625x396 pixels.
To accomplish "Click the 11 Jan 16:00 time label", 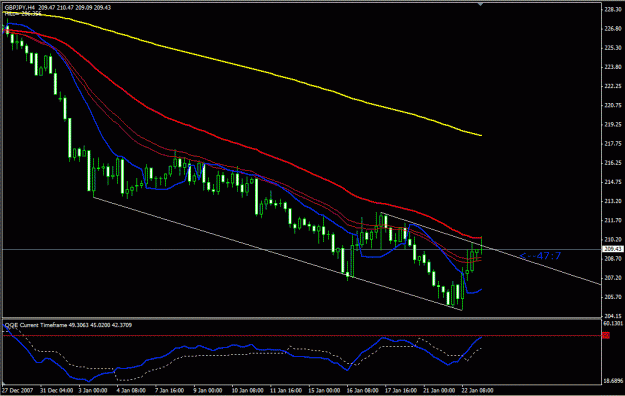I will (286, 390).
